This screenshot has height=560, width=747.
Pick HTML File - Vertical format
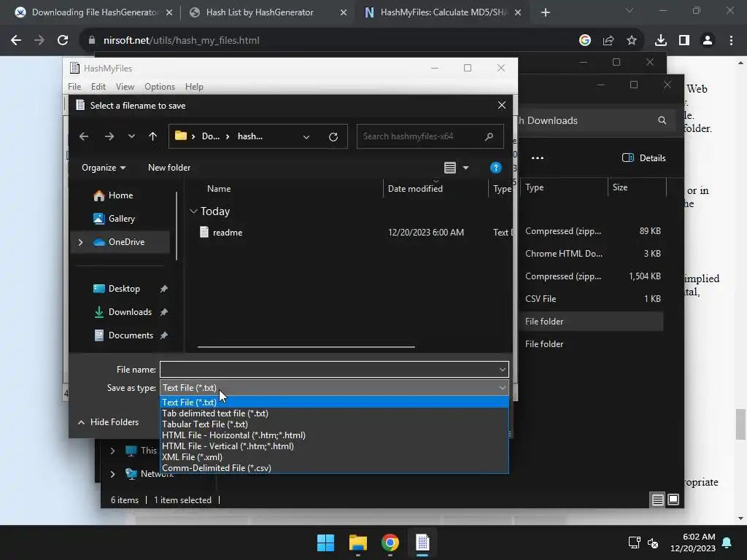coord(334,446)
